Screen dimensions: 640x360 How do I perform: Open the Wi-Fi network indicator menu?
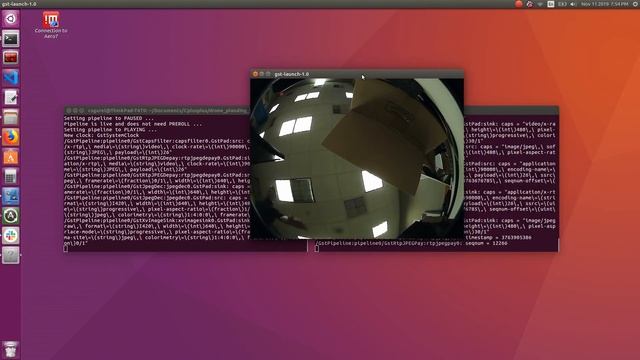tap(540, 4)
